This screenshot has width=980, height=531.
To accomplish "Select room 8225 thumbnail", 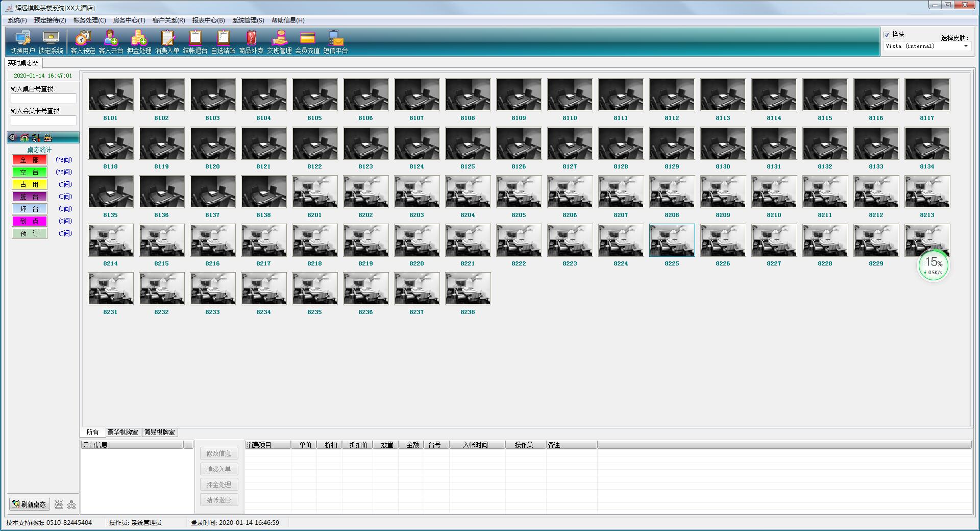I will tap(672, 240).
